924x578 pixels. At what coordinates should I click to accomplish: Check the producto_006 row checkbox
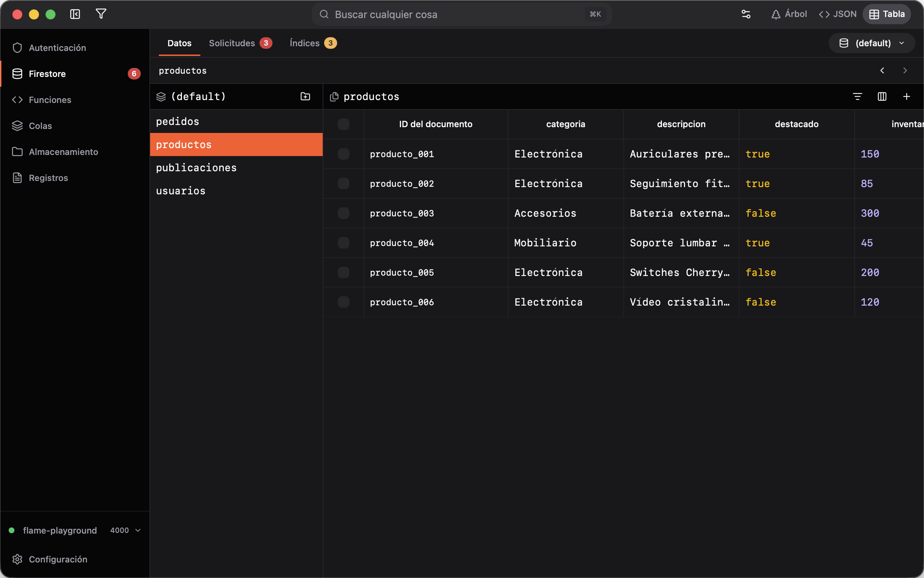pyautogui.click(x=344, y=302)
